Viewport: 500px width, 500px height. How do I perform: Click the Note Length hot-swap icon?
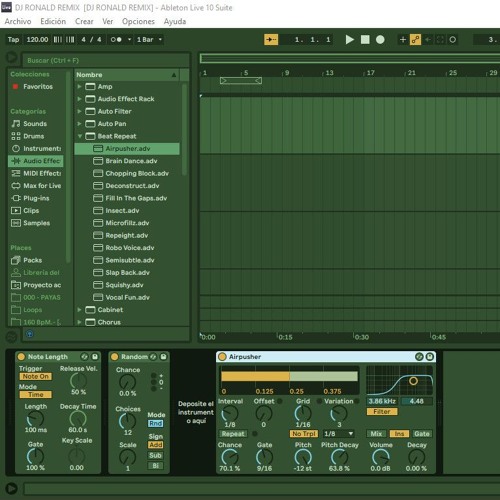84,357
